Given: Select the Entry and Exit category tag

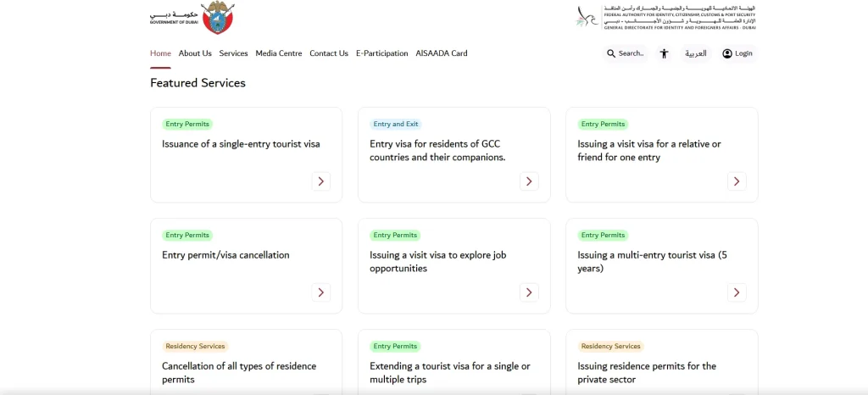Looking at the screenshot, I should pos(396,124).
